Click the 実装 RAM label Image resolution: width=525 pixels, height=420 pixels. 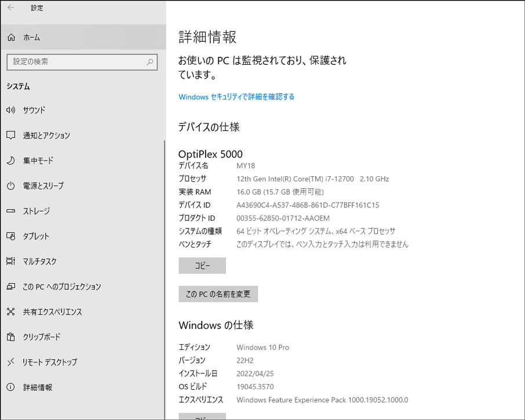[195, 192]
